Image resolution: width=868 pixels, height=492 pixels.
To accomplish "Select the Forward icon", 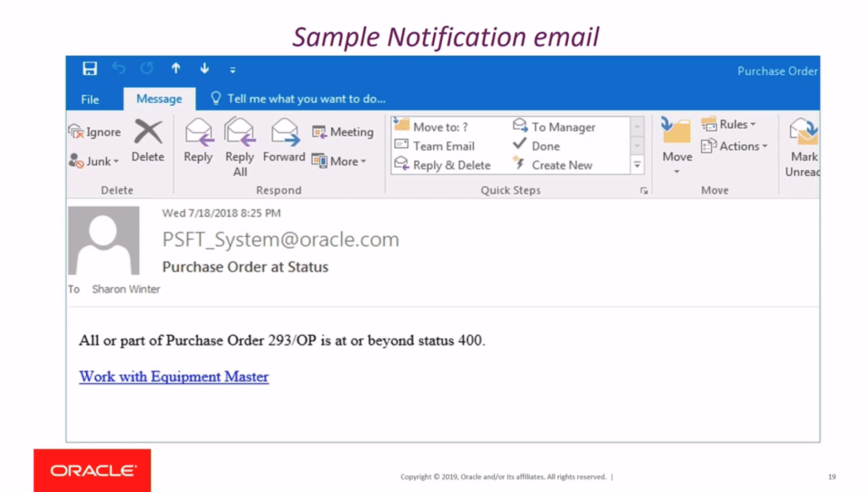I will click(x=284, y=142).
